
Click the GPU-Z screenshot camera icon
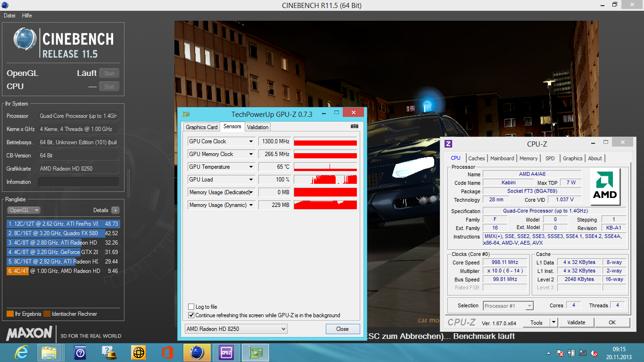(355, 126)
